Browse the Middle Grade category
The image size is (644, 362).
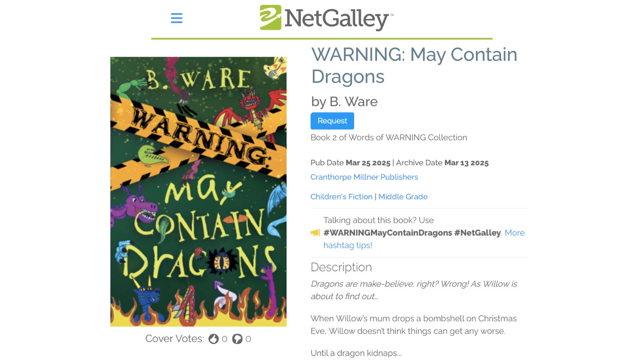[x=403, y=197]
